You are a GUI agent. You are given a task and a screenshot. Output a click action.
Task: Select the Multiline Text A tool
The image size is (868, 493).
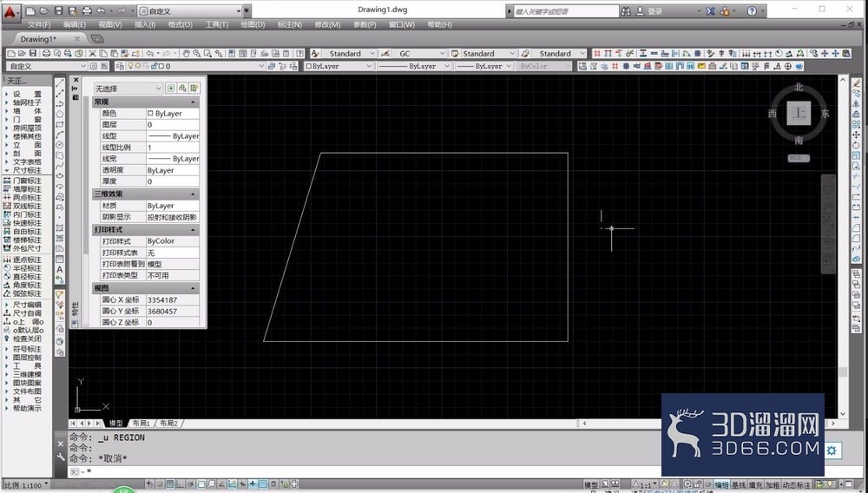pyautogui.click(x=60, y=269)
